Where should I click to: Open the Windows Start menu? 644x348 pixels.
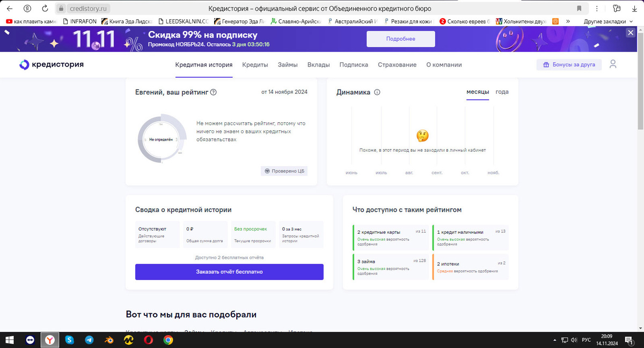click(9, 340)
